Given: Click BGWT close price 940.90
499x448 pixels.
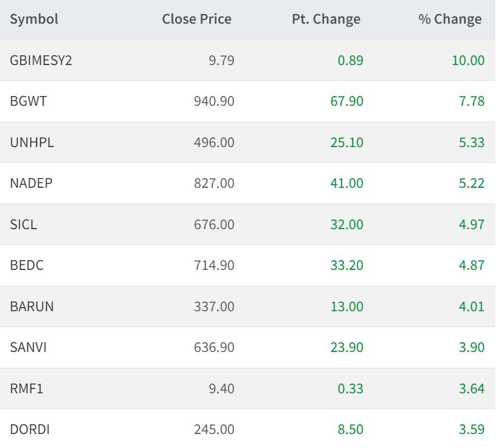Looking at the screenshot, I should [x=214, y=101].
